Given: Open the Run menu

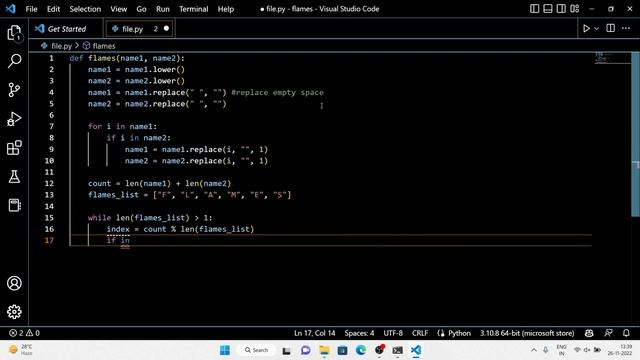Looking at the screenshot, I should coord(162,9).
